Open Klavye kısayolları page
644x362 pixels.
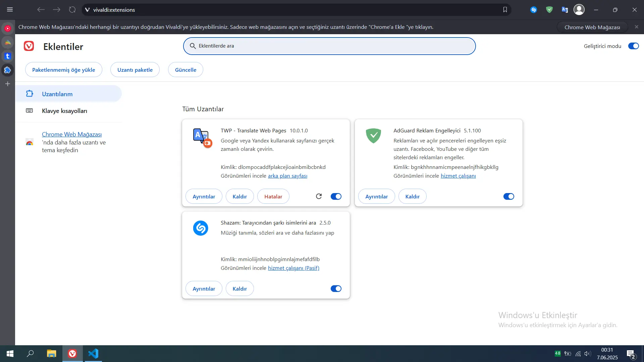click(x=68, y=111)
